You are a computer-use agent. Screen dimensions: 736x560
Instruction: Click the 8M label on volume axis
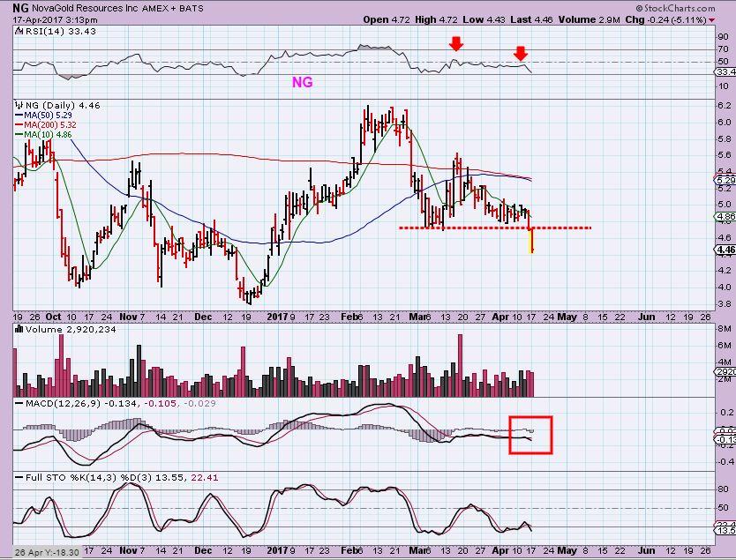725,329
